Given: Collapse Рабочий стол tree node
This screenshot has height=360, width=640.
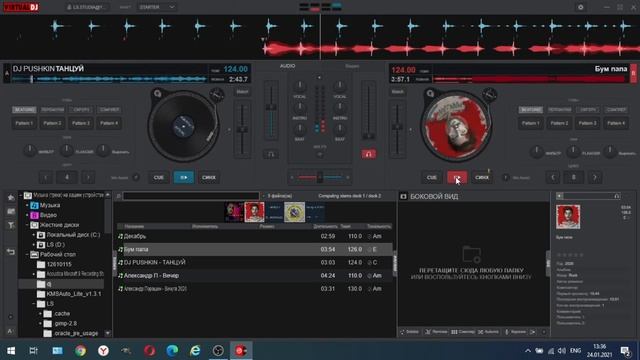Looking at the screenshot, I should [x=27, y=254].
